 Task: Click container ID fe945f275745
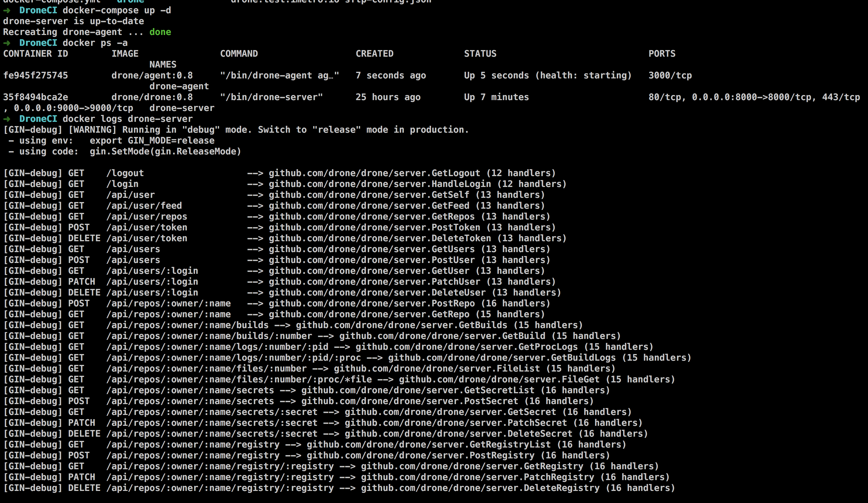click(x=36, y=75)
